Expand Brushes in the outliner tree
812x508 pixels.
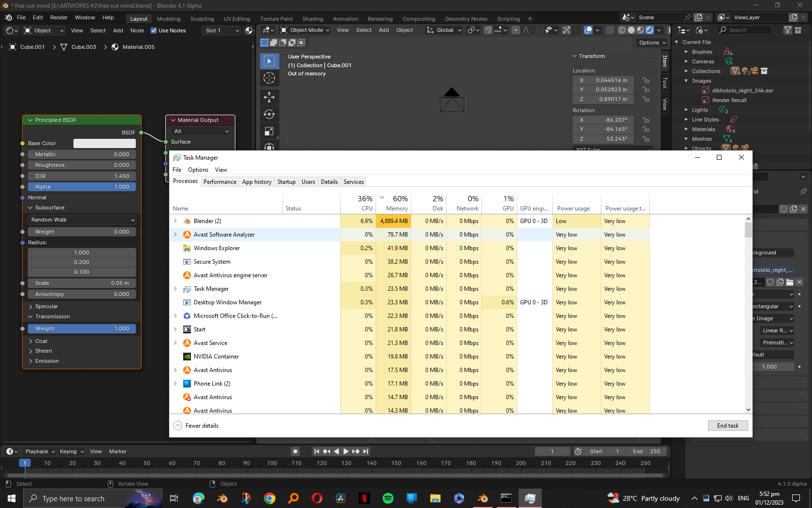(686, 52)
